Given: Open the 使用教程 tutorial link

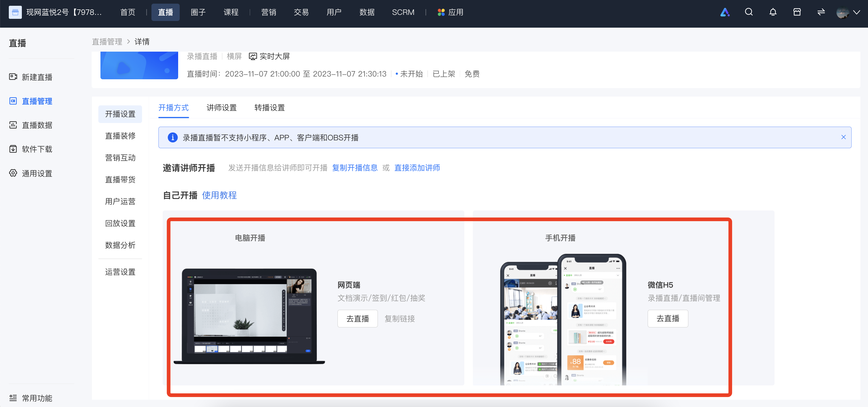Looking at the screenshot, I should coord(219,195).
